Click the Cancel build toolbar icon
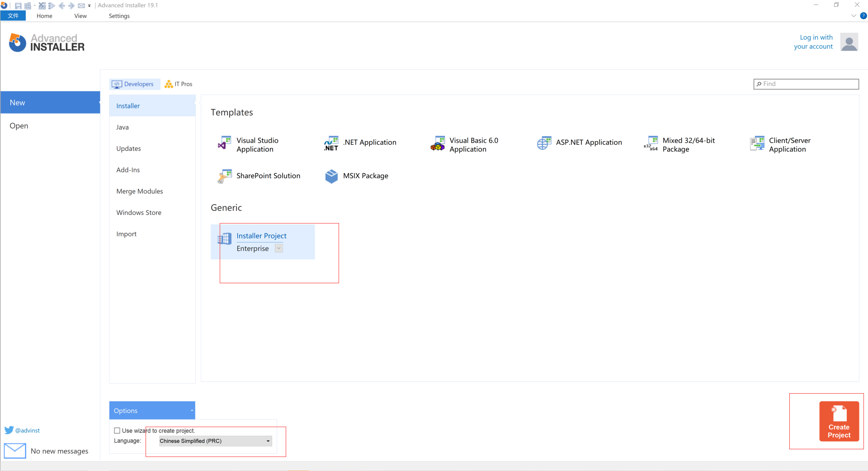 pos(42,5)
